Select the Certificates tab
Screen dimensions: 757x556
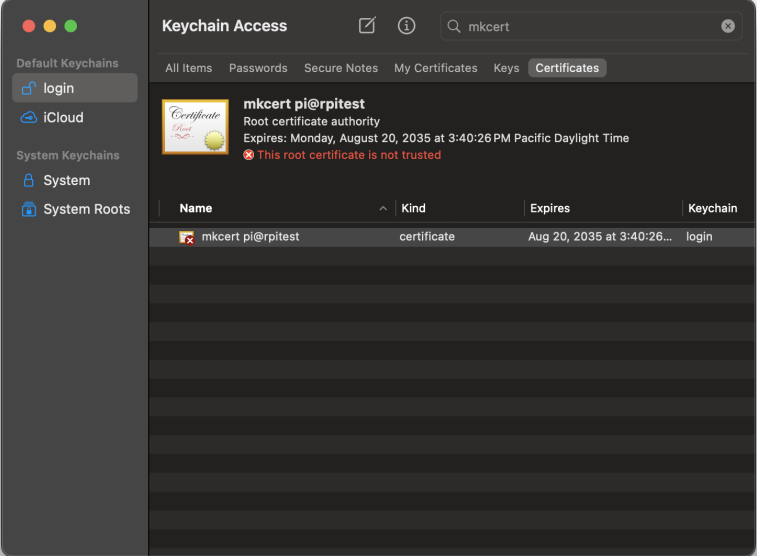(567, 68)
